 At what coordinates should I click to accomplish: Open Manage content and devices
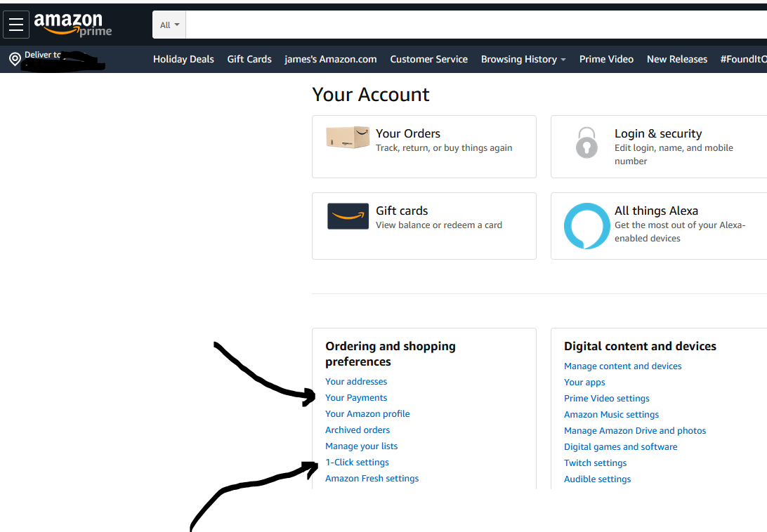[622, 366]
